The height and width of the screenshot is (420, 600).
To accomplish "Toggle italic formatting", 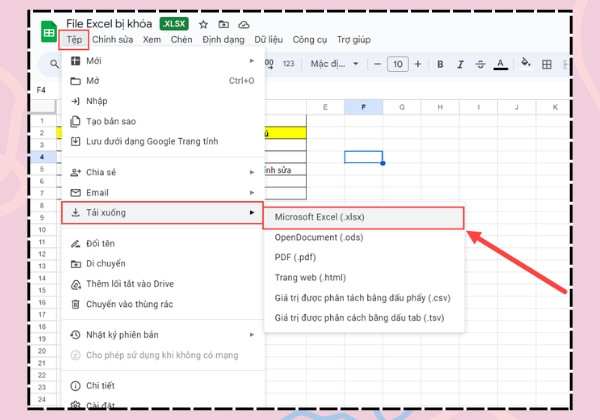I will pos(460,64).
